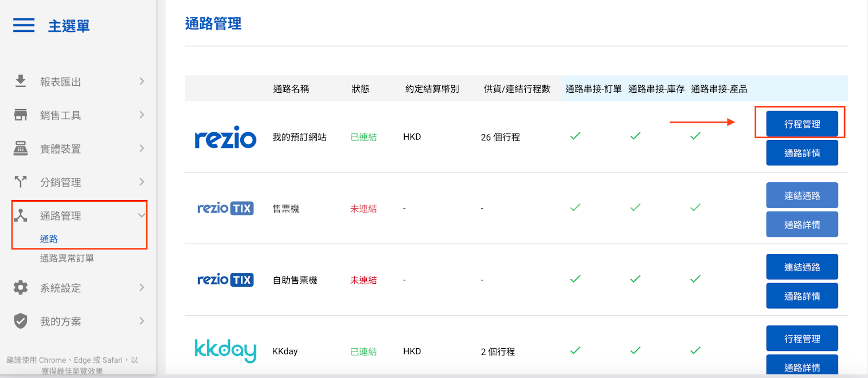
Task: Click 通路串接-產品 checkmark in 售票機 row
Action: pyautogui.click(x=695, y=208)
